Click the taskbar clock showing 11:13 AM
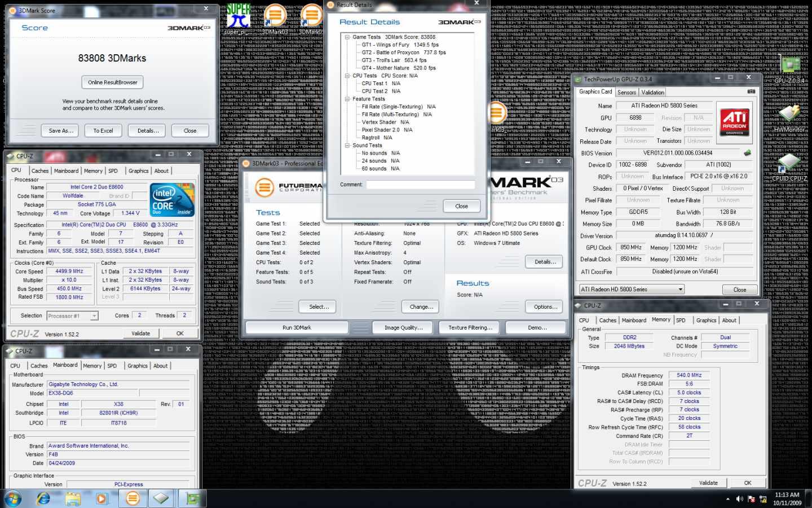812x508 pixels. point(787,499)
